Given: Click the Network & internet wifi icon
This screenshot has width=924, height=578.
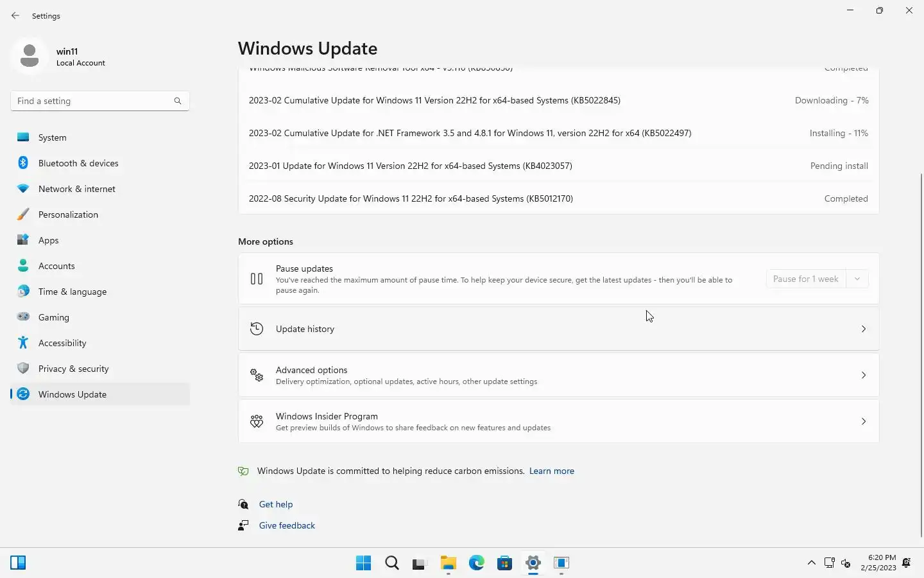Looking at the screenshot, I should coord(23,189).
